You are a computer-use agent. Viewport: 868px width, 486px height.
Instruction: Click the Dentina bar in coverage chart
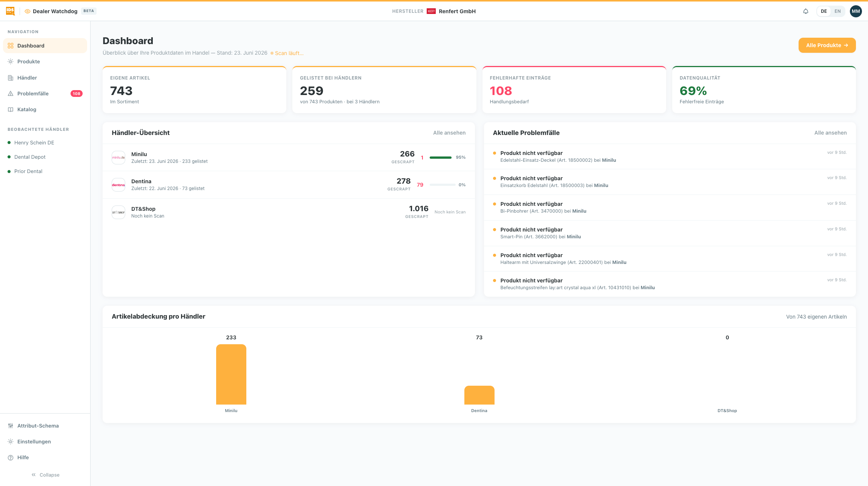[x=479, y=395]
